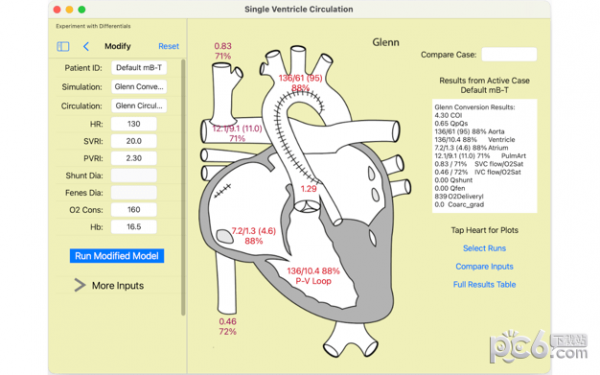Click the 839 O2Delivery result line
The width and height of the screenshot is (600, 375).
(x=459, y=196)
